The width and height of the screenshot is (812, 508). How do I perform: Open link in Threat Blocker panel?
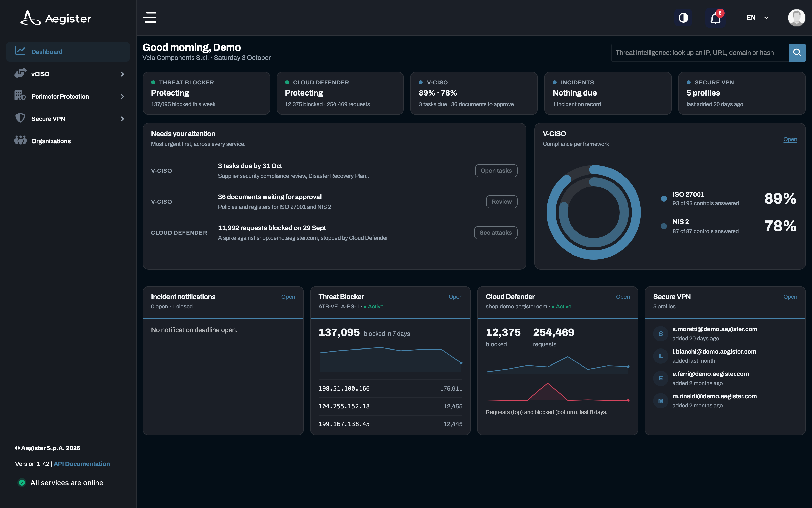tap(455, 297)
